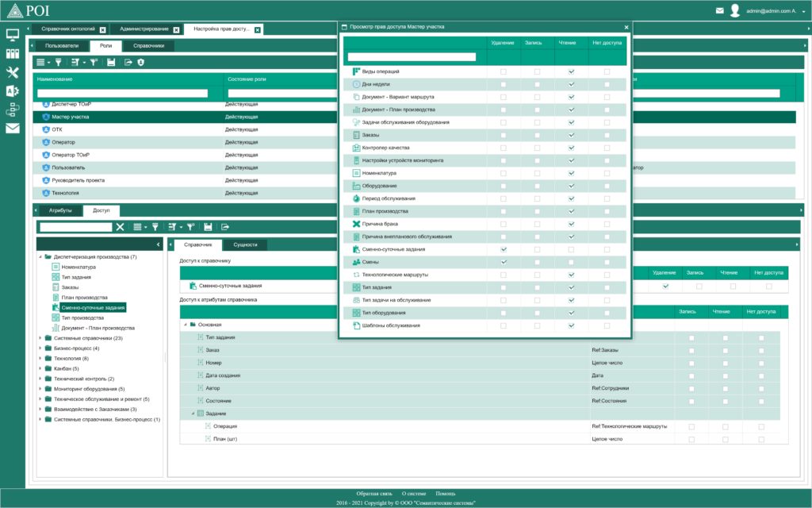Click the save disk icon in the roles toolbar
Screen dimensions: 812x508
111,62
